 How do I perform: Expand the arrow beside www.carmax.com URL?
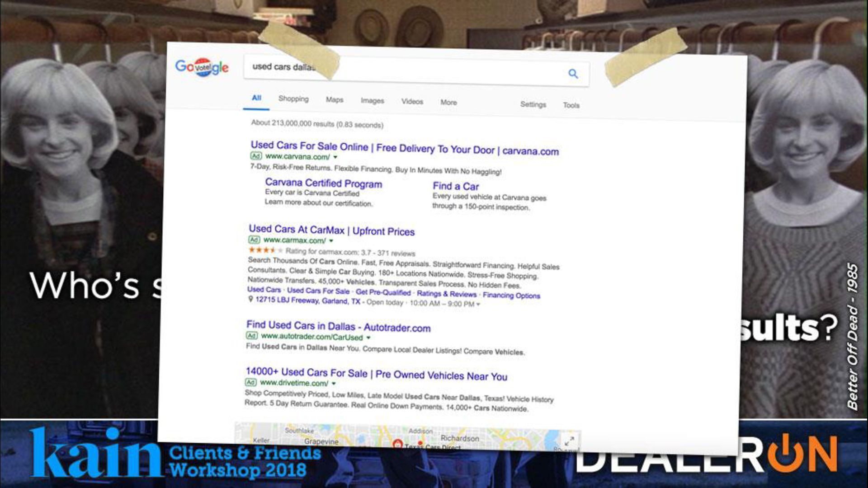pos(331,241)
